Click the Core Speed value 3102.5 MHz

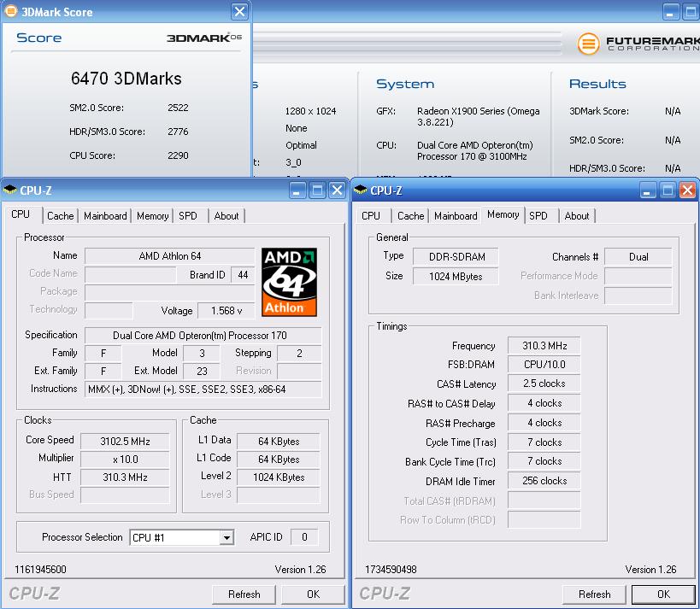pyautogui.click(x=125, y=442)
